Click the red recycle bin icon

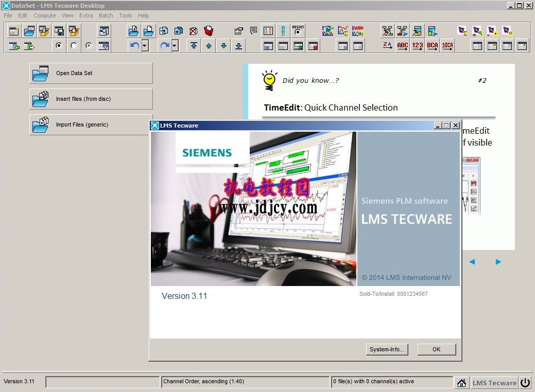pos(209,31)
